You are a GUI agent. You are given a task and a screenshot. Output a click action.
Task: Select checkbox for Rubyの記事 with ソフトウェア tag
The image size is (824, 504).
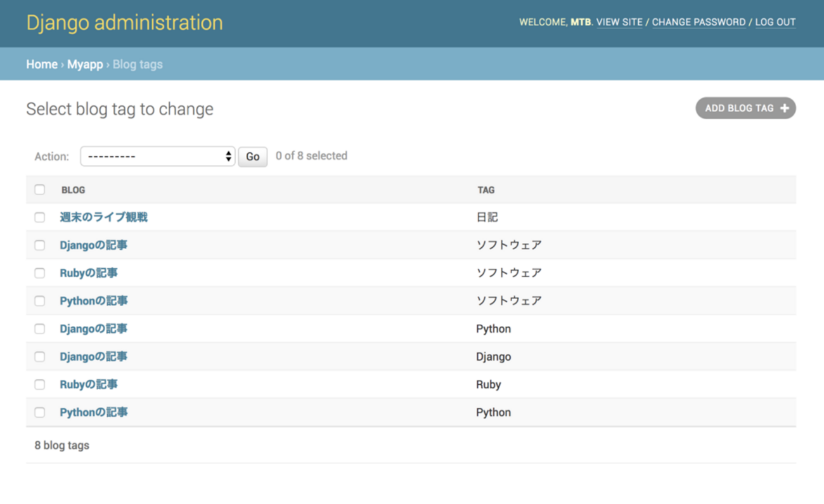(x=40, y=273)
